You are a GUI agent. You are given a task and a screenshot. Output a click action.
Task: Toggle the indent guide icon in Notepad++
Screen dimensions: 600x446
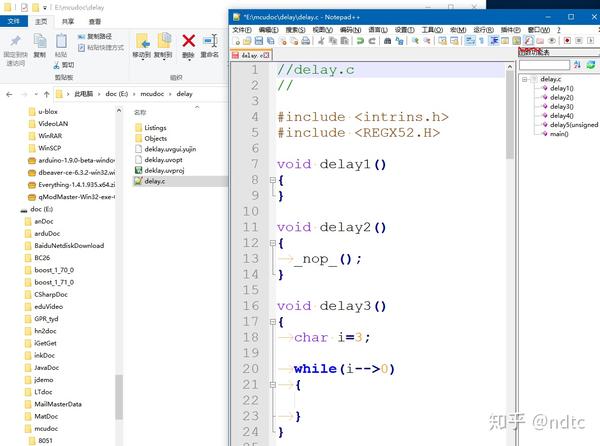(494, 41)
